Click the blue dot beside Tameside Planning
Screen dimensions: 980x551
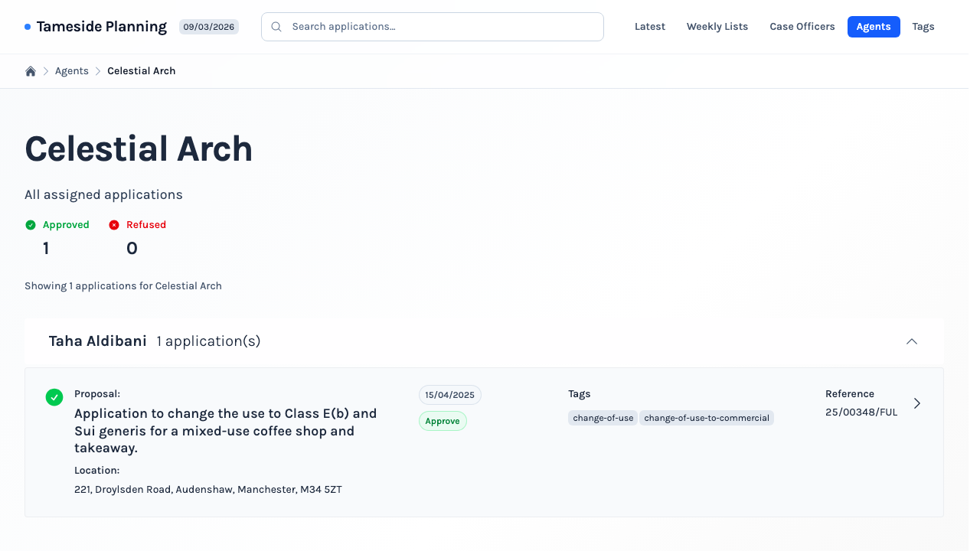coord(28,27)
